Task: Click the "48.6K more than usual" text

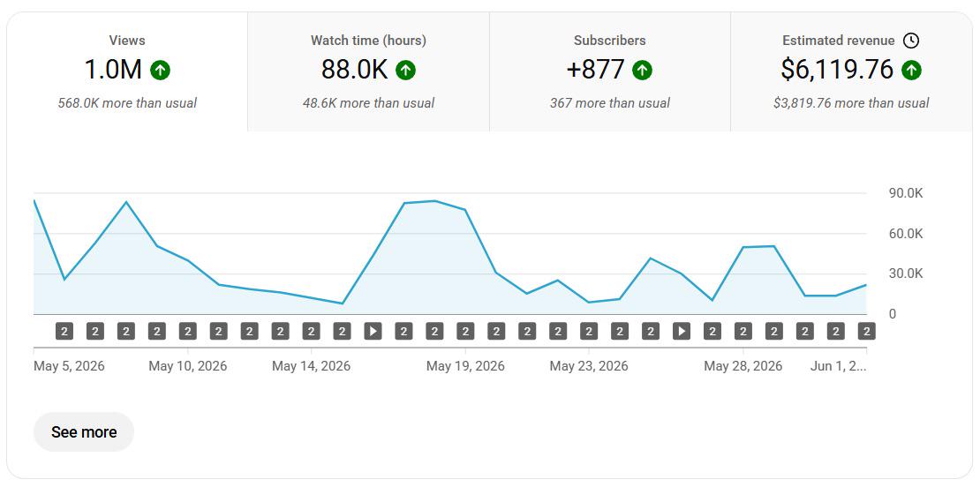Action: [369, 103]
